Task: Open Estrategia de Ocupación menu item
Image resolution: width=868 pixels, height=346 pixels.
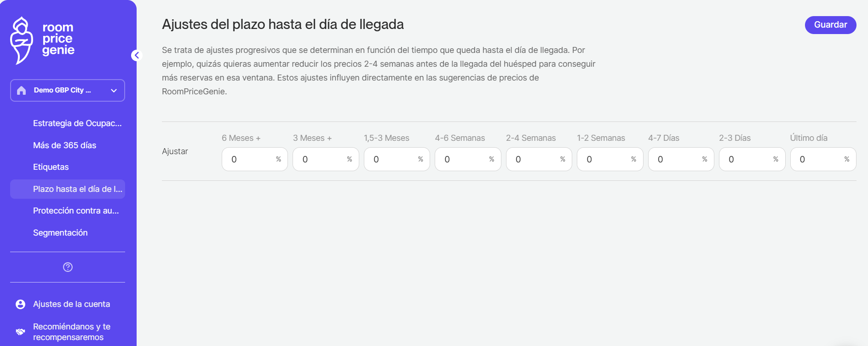Action: point(77,123)
